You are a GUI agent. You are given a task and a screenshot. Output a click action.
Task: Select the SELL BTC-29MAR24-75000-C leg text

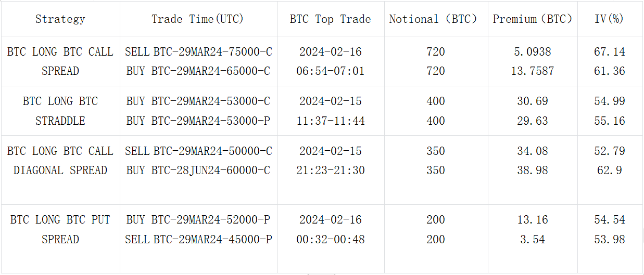pos(198,52)
